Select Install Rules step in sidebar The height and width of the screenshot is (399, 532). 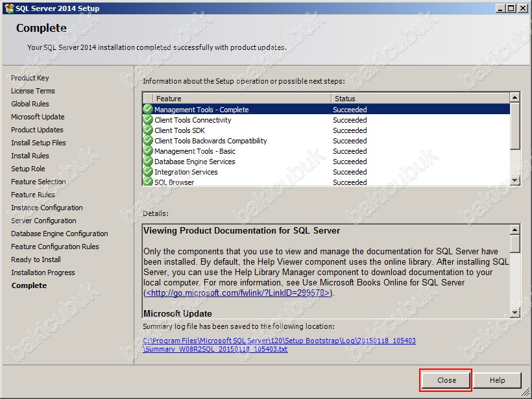click(30, 156)
